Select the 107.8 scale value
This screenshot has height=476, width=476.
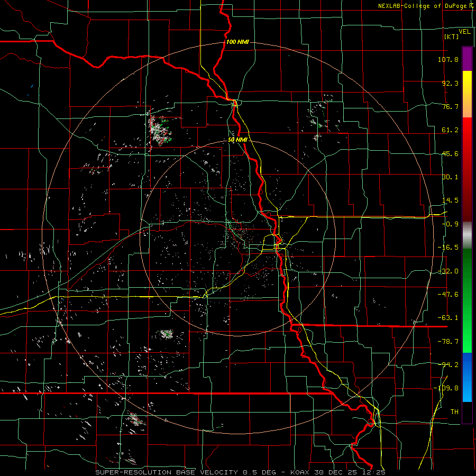click(448, 59)
